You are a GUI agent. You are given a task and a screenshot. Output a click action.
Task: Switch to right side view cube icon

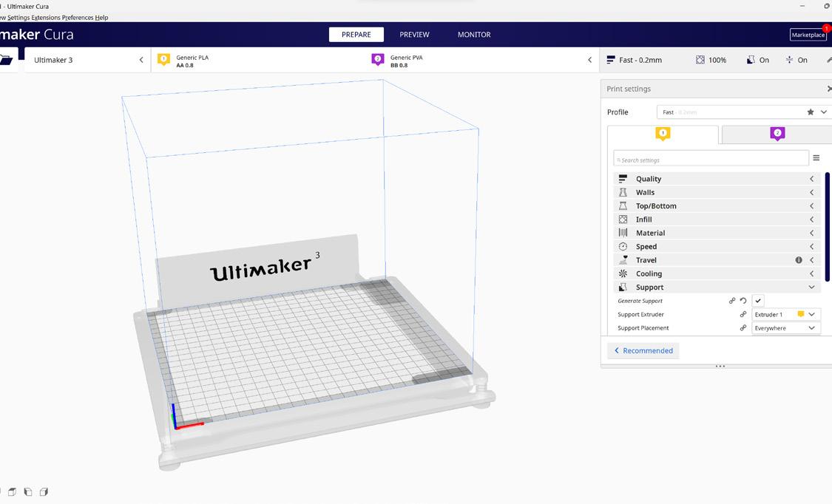pos(44,492)
